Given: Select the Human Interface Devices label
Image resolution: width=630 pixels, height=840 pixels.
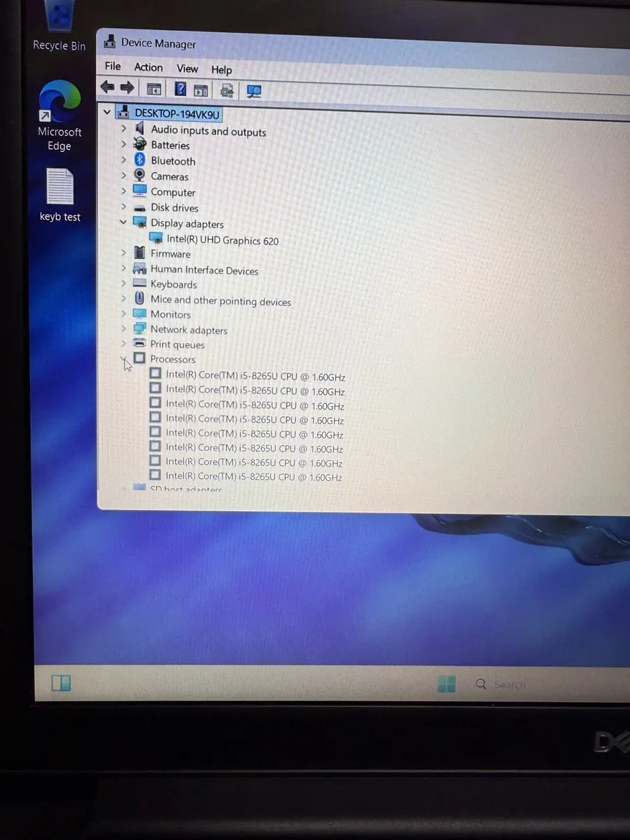Looking at the screenshot, I should point(204,269).
